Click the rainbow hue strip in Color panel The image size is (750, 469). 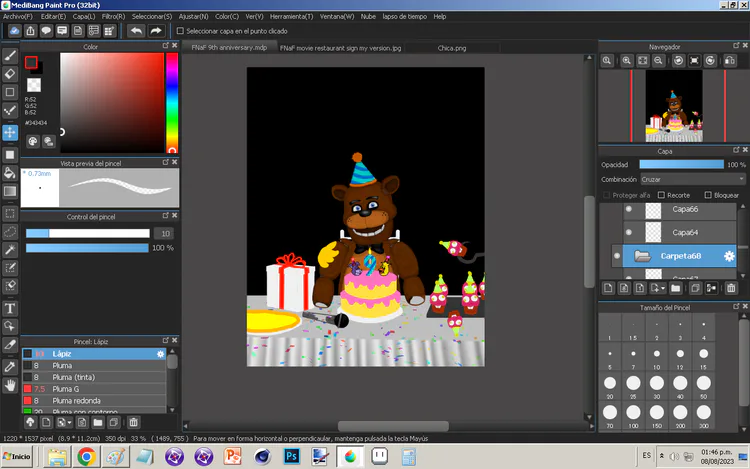[x=172, y=102]
